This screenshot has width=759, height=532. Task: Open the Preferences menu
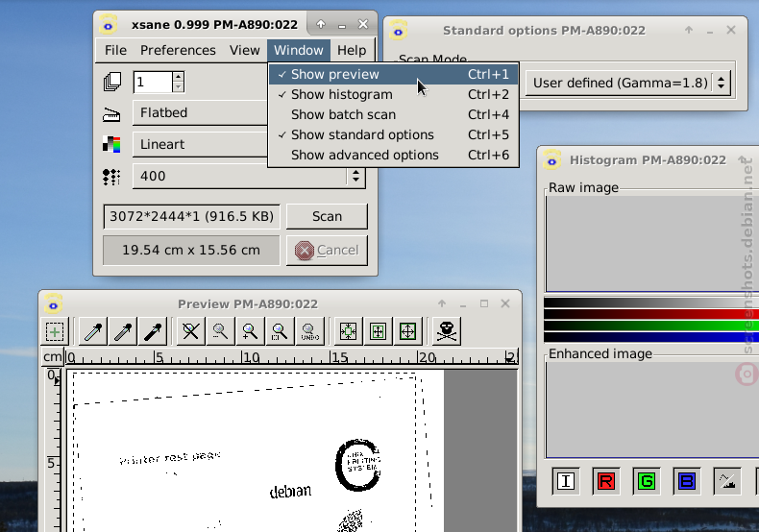coord(178,50)
